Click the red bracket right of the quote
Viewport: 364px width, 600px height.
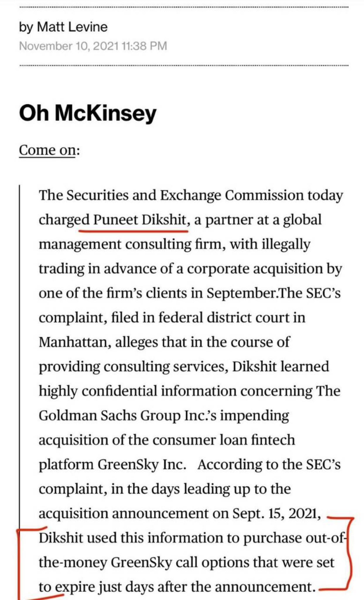[344, 553]
